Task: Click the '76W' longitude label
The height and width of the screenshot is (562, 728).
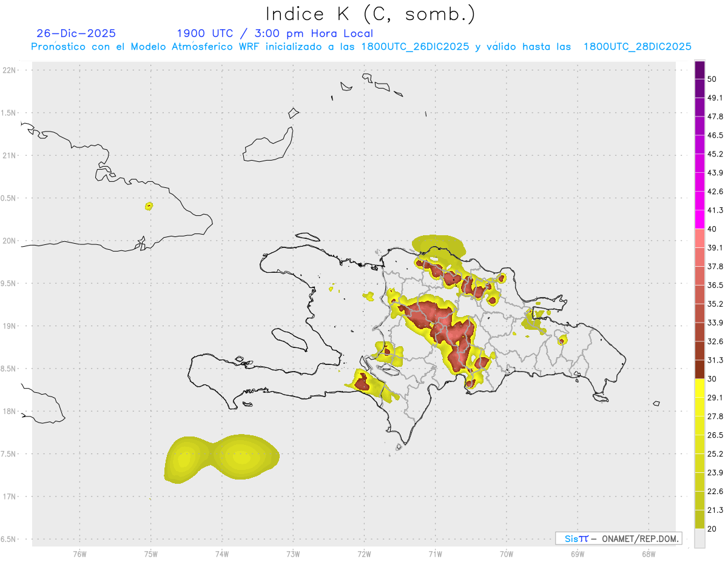Action: coord(80,554)
